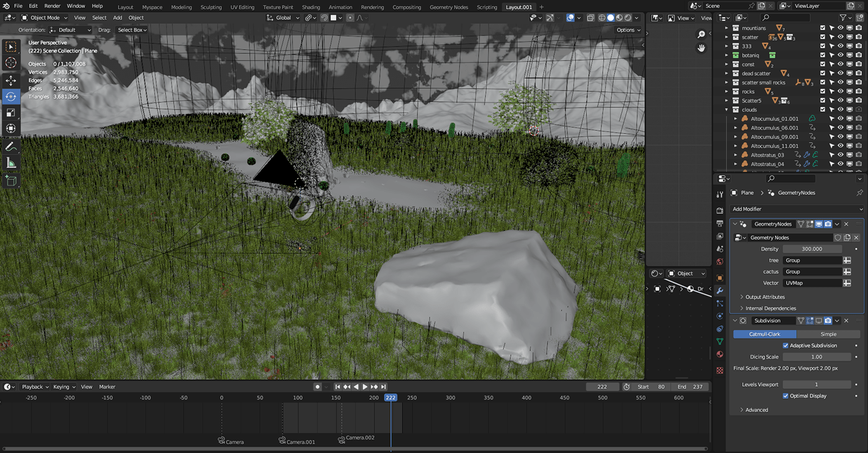Viewport: 868px width, 453px height.
Task: Select the Scale tool
Action: tap(11, 112)
